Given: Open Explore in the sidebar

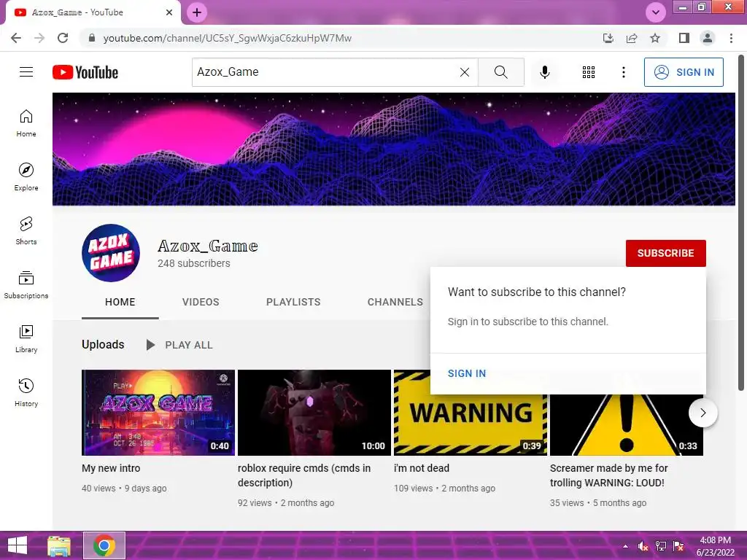Looking at the screenshot, I should tap(26, 177).
